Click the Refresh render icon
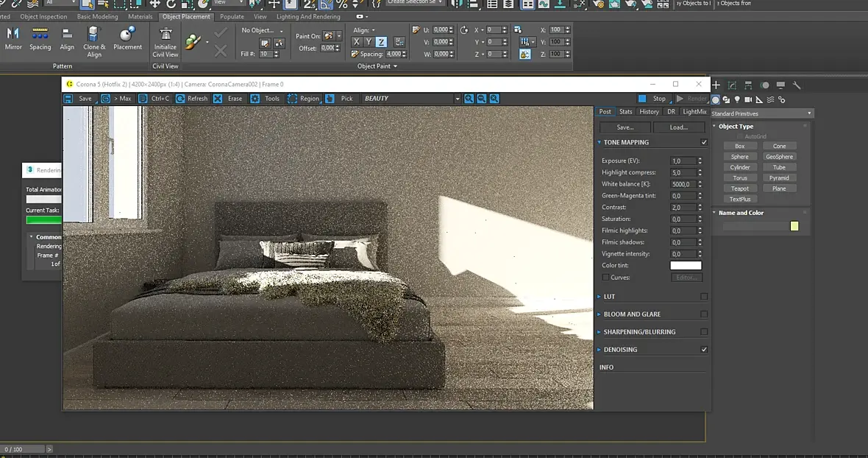This screenshot has width=868, height=458. [179, 99]
